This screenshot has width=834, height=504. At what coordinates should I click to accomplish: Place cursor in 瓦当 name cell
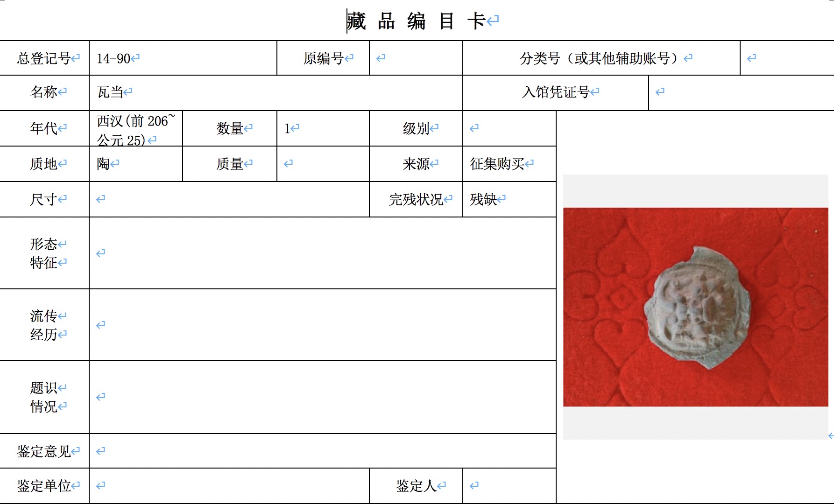click(276, 93)
